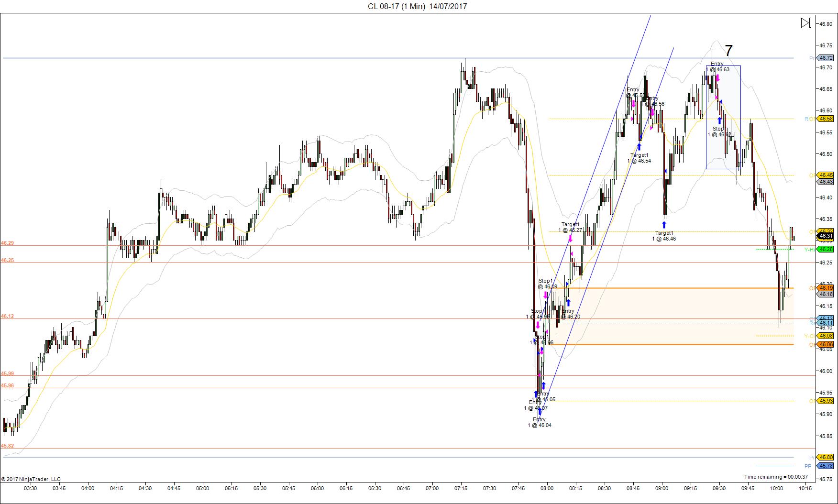The width and height of the screenshot is (838, 504).
Task: Click the orange 45.82 level label at left edge
Action: tap(7, 446)
